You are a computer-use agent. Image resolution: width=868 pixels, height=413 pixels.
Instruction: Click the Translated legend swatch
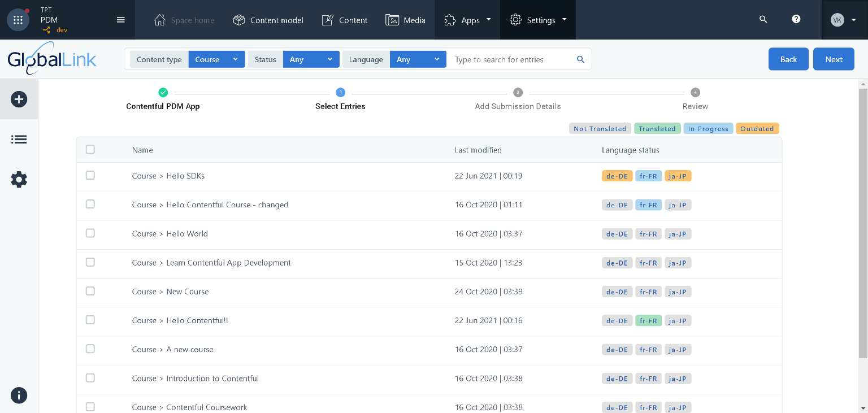tap(657, 128)
